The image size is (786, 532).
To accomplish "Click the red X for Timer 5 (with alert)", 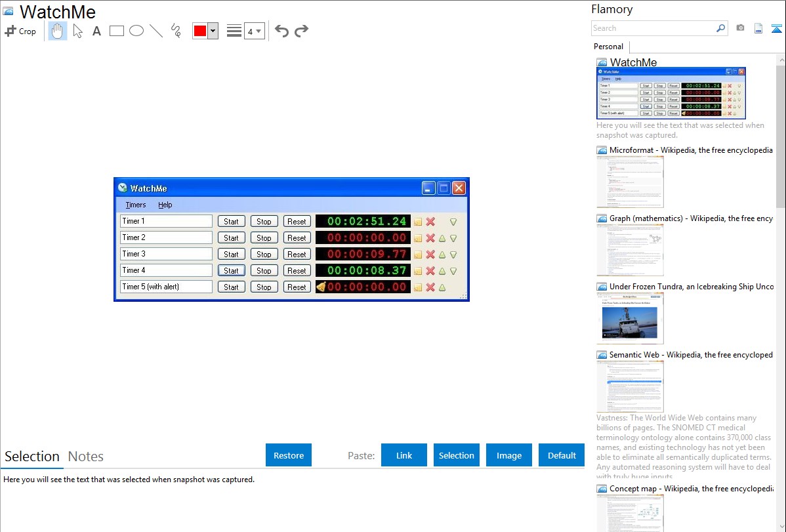I will (x=430, y=287).
